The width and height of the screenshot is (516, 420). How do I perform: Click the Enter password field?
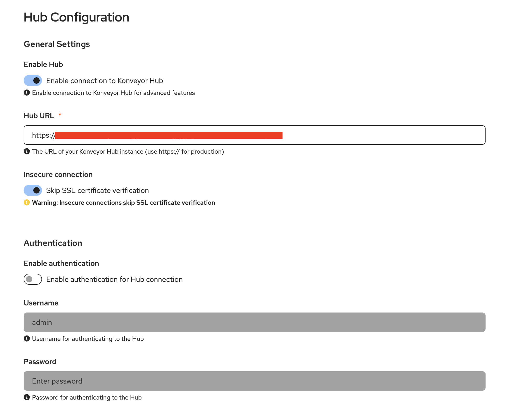[254, 381]
